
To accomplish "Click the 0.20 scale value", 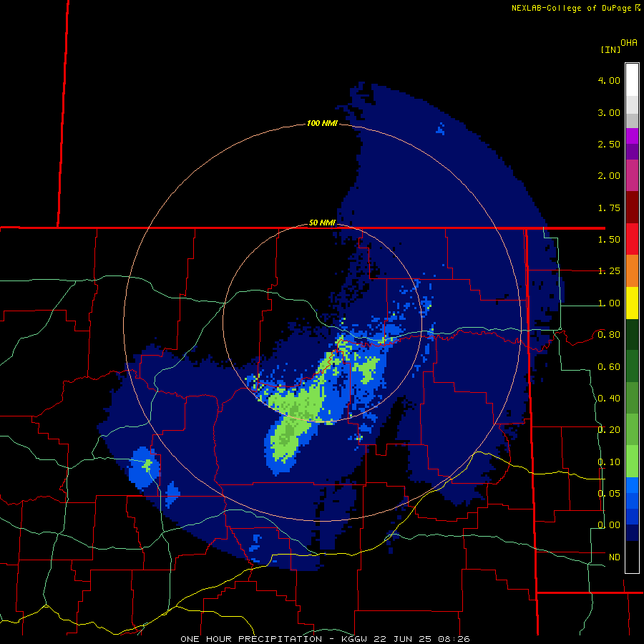I will [x=609, y=430].
